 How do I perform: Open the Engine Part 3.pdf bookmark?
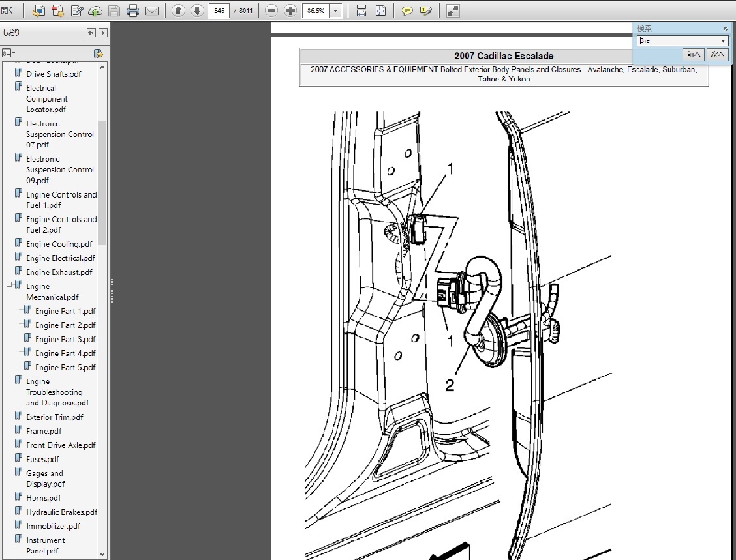(65, 340)
